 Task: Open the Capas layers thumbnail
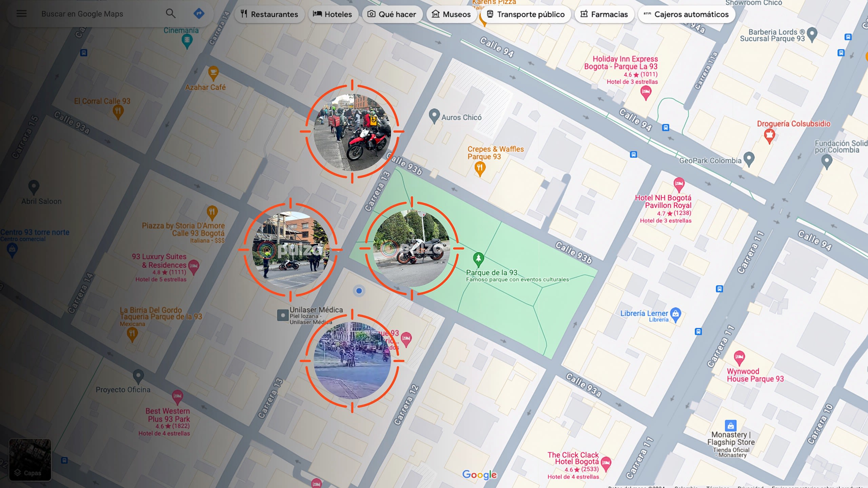30,460
